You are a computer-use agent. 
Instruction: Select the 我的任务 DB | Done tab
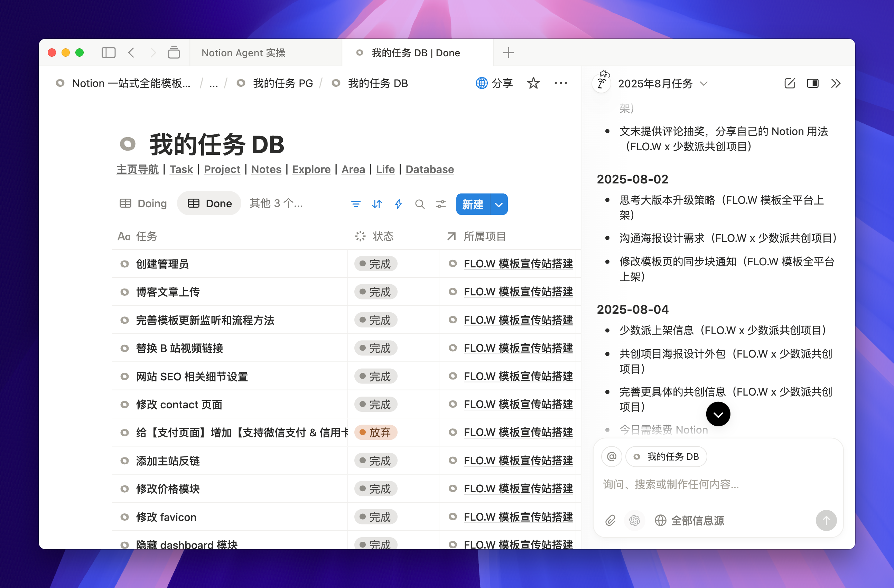tap(418, 53)
